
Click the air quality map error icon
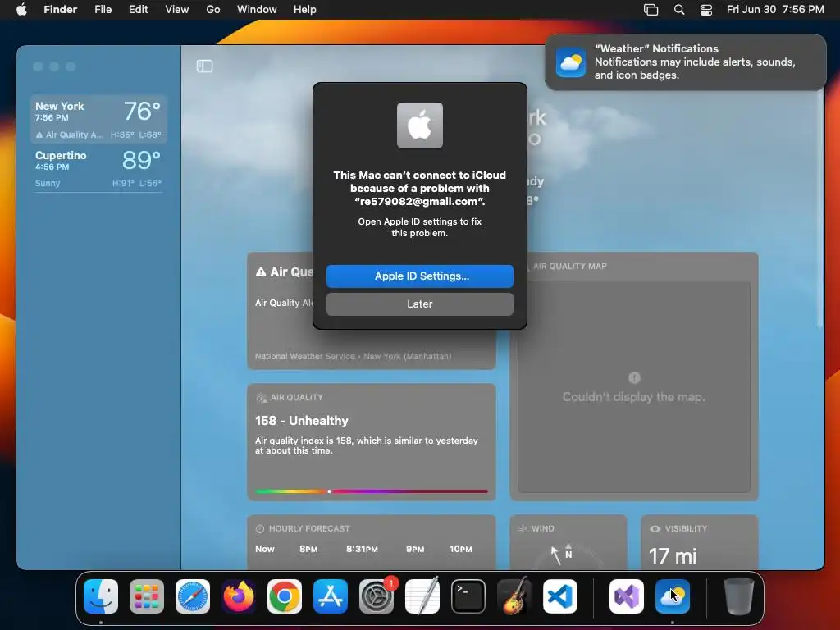point(634,377)
